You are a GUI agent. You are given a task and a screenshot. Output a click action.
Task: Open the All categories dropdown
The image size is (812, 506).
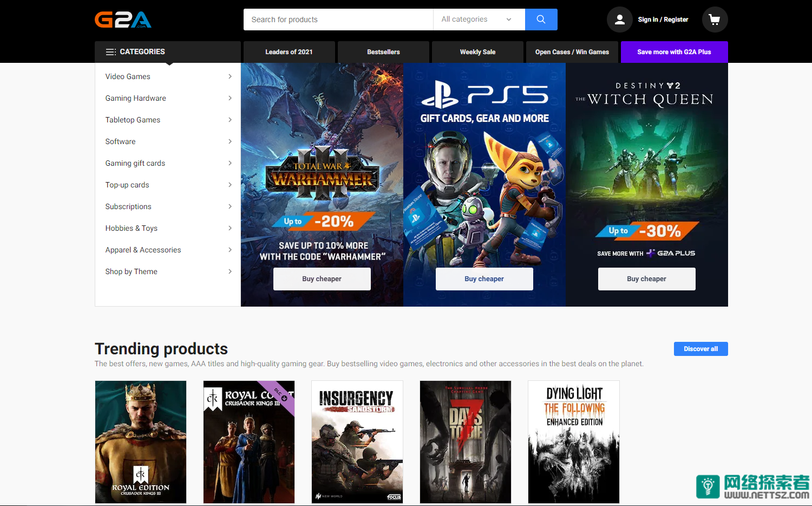click(x=479, y=19)
